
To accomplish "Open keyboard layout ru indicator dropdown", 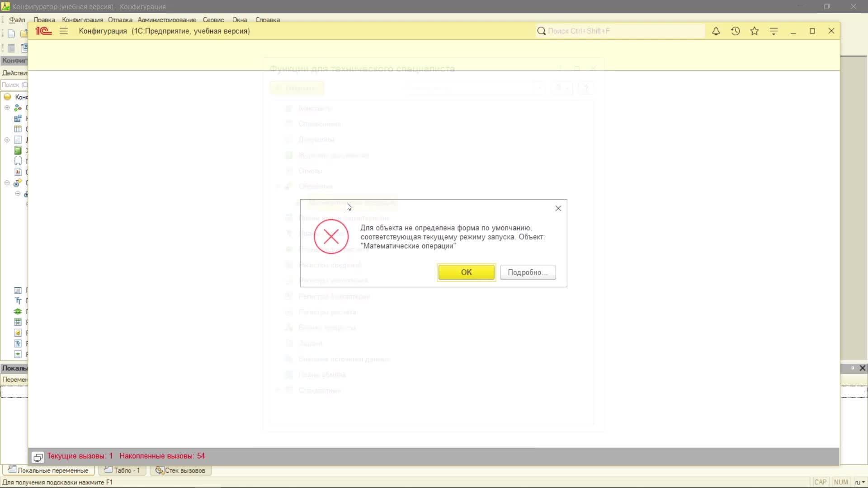I will (859, 483).
